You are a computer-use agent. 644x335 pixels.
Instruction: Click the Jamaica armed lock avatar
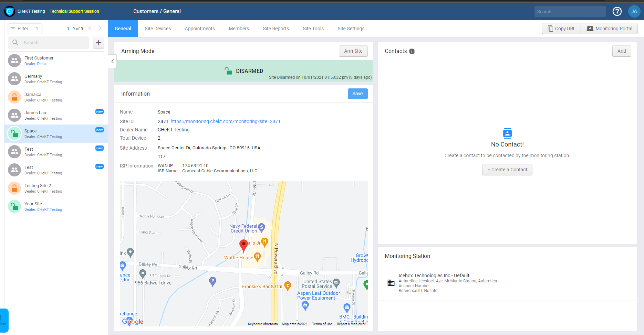14,97
